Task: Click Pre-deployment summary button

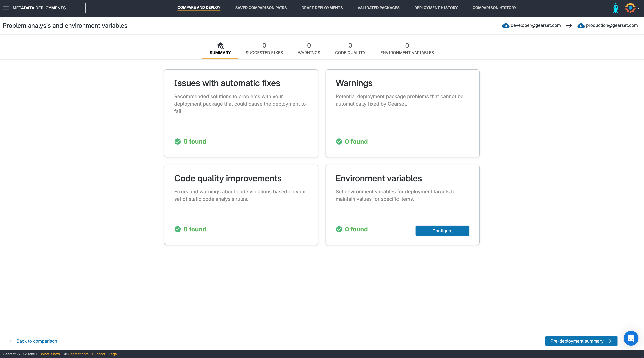Action: coord(581,341)
